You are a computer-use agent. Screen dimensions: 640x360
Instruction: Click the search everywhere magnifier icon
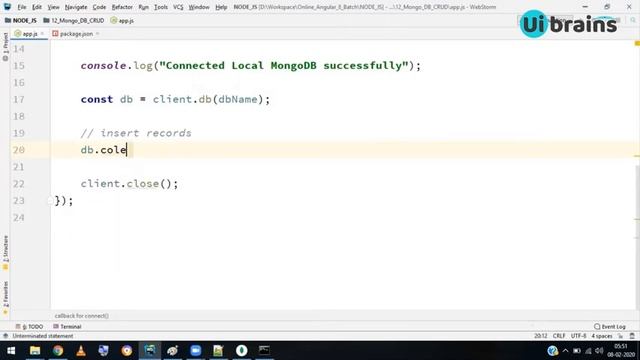tap(633, 20)
